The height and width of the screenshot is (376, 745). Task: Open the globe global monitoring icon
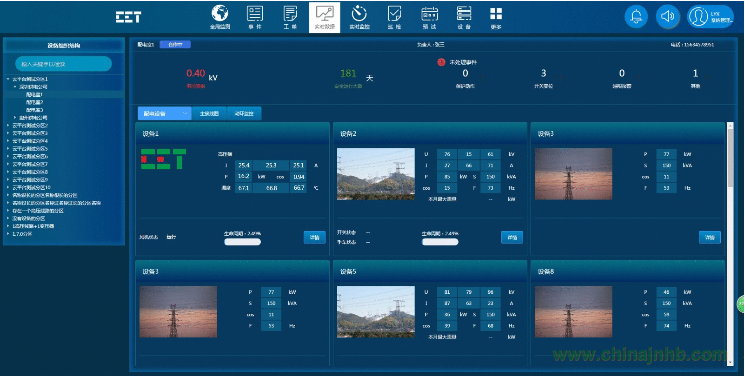click(x=220, y=17)
